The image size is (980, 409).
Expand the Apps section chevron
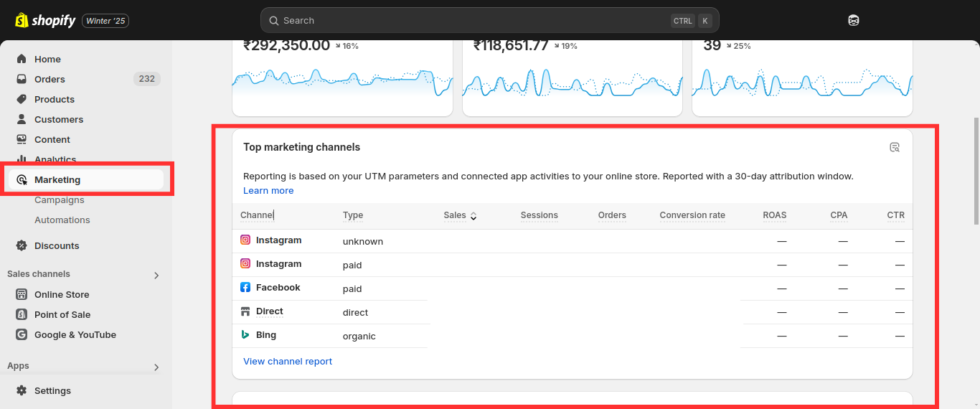[156, 367]
